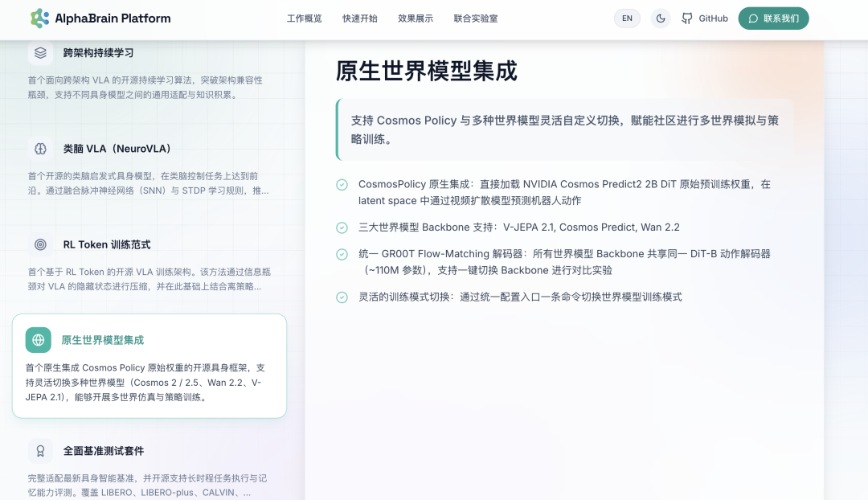Click check icon beside 灵活的训练模式切换

[x=342, y=297]
